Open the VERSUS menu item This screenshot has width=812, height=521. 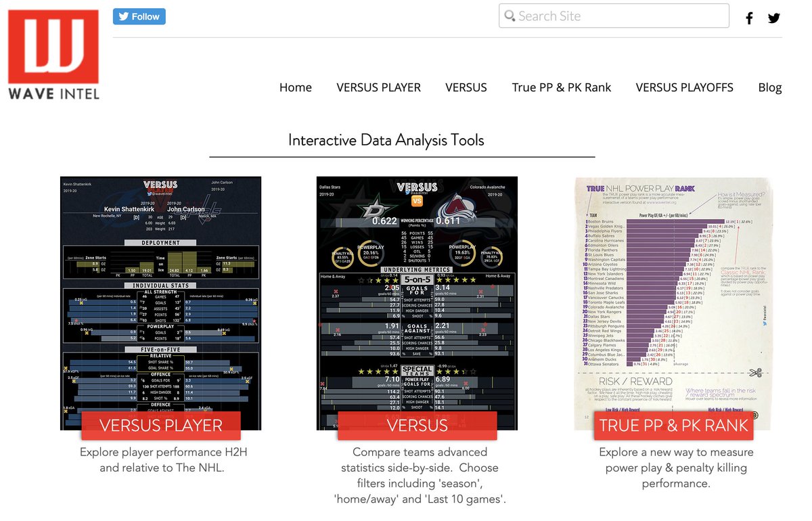(x=466, y=87)
